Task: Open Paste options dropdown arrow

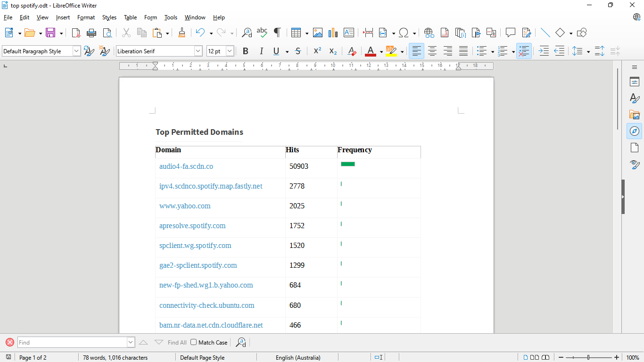Action: point(167,33)
